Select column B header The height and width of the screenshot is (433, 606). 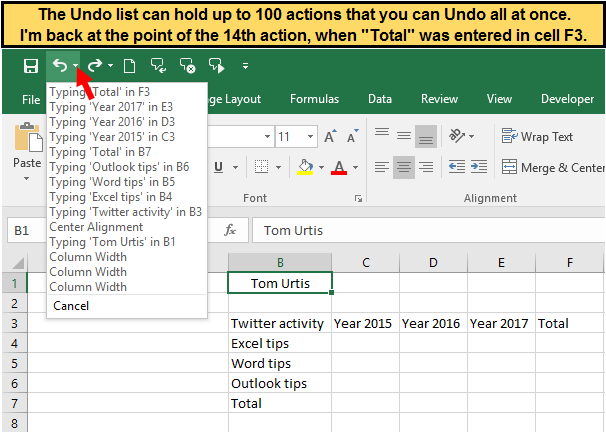click(x=280, y=263)
